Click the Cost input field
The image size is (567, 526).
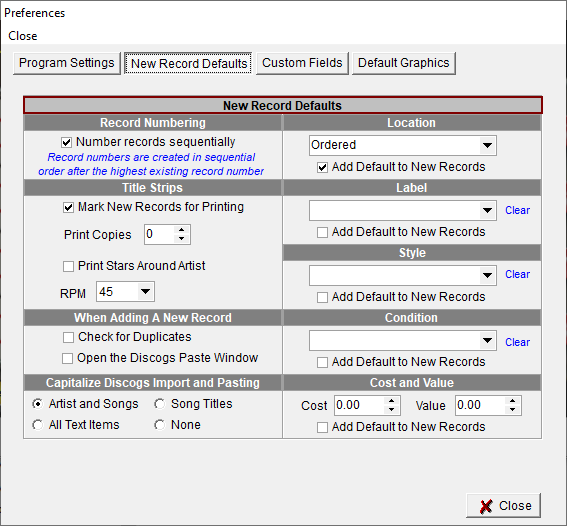[x=359, y=405]
